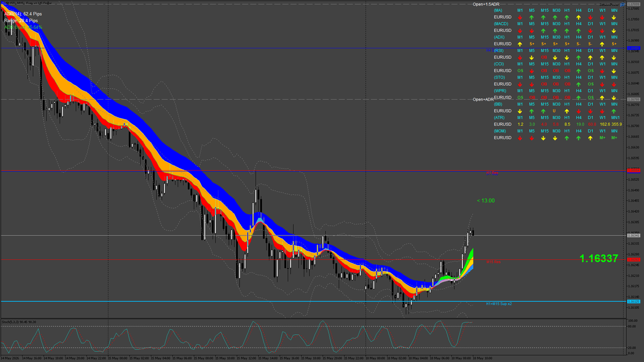Click the red down arrow in CCI W1 cell
Screen dimensions: 644x362
pos(602,71)
